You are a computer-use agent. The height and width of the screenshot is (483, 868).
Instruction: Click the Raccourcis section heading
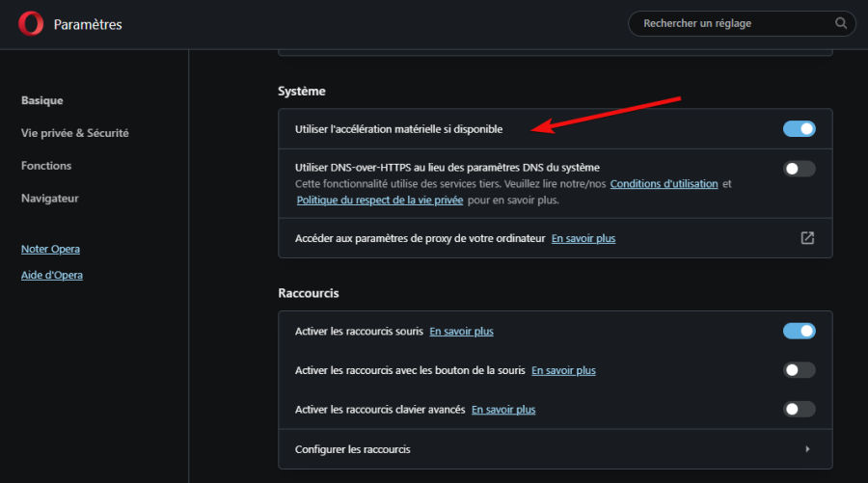309,293
